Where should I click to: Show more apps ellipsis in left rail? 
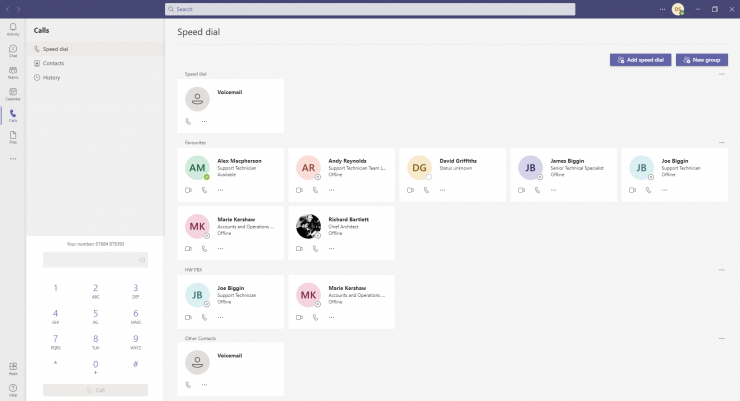(13, 159)
